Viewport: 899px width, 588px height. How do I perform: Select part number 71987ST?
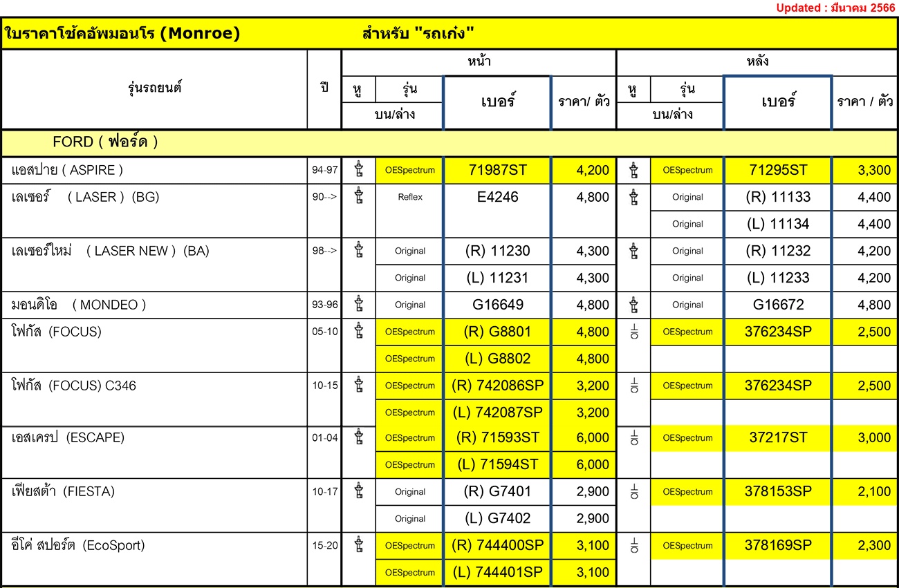[x=497, y=170]
